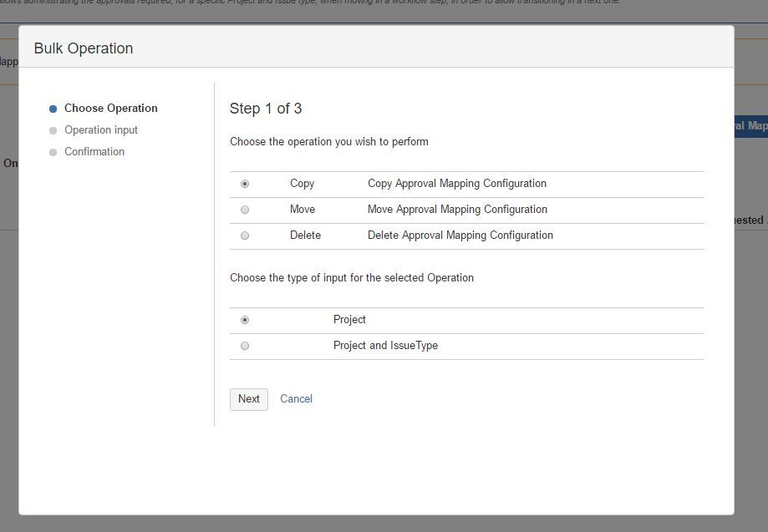768x532 pixels.
Task: Click the Copy Approval Mapping Configuration description
Action: 457,184
